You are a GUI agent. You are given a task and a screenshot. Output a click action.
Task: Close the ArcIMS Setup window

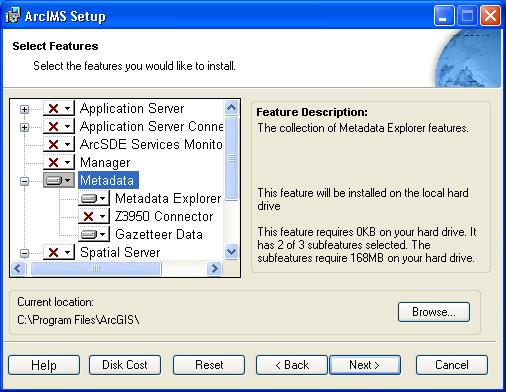coord(490,16)
